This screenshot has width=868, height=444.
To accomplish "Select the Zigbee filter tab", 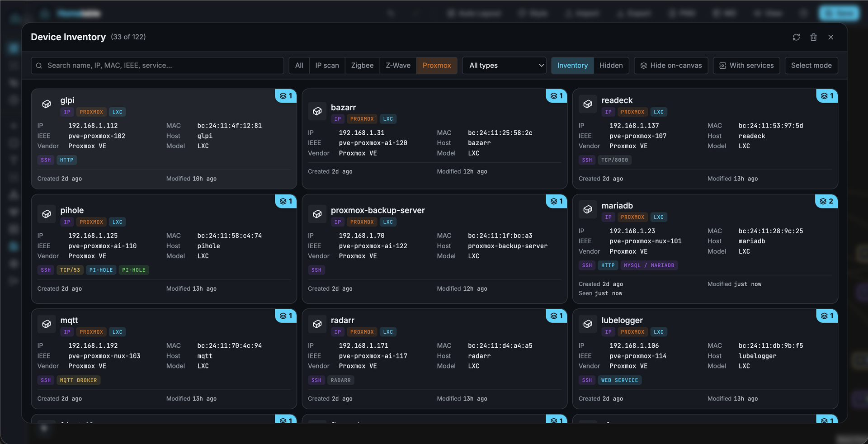I will [363, 66].
